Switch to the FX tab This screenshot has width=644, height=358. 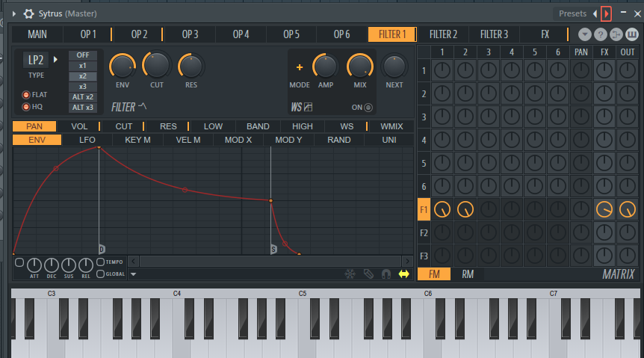pyautogui.click(x=545, y=34)
